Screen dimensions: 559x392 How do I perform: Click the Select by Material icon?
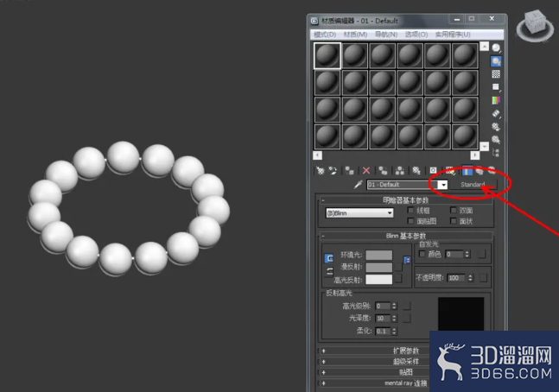click(496, 139)
